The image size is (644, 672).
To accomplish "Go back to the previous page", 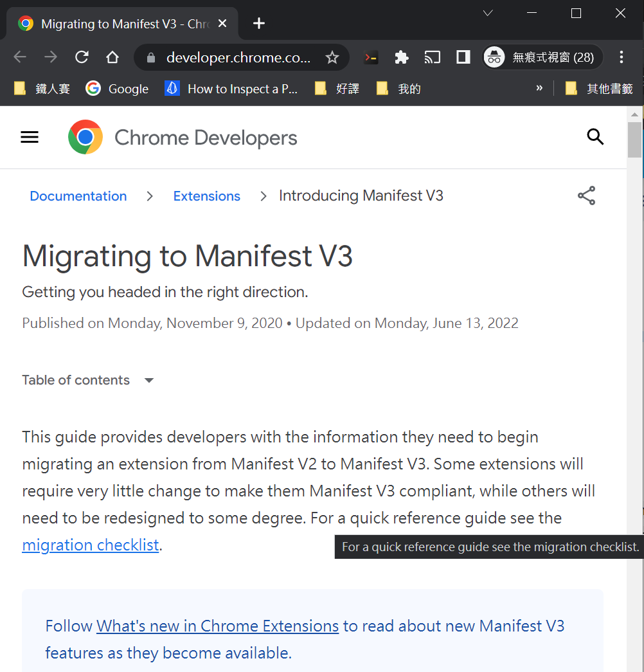I will [20, 57].
